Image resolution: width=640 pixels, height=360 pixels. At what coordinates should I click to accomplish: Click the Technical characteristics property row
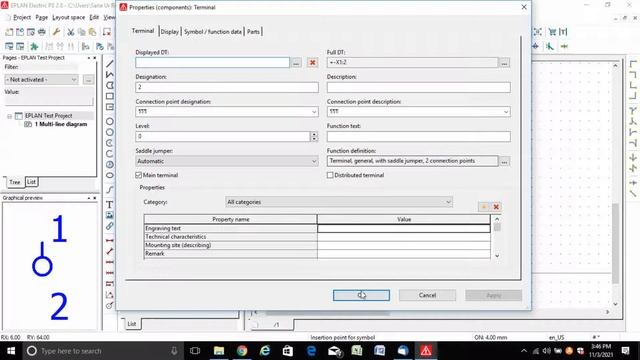coord(317,237)
